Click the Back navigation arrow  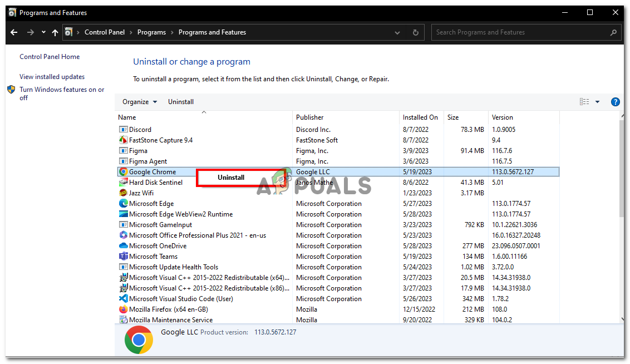[14, 32]
